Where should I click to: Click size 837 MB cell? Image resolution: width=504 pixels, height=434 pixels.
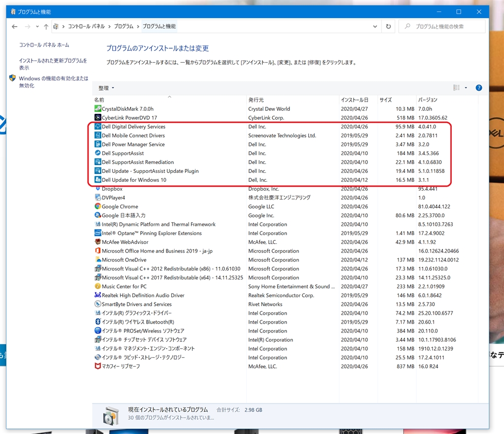[x=406, y=366]
